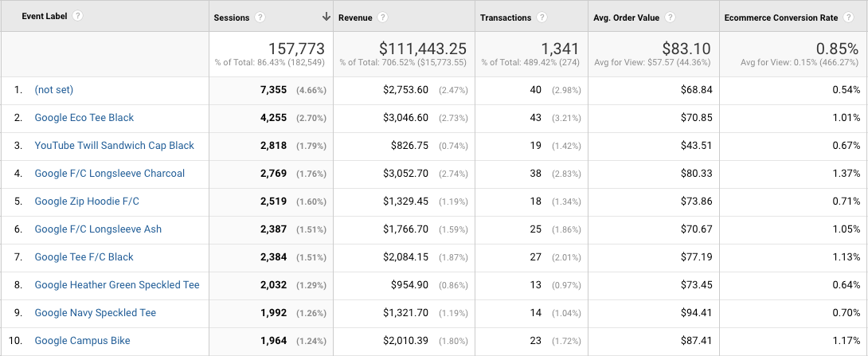Click the Google F/C Longsleeve Ash link

pos(98,229)
